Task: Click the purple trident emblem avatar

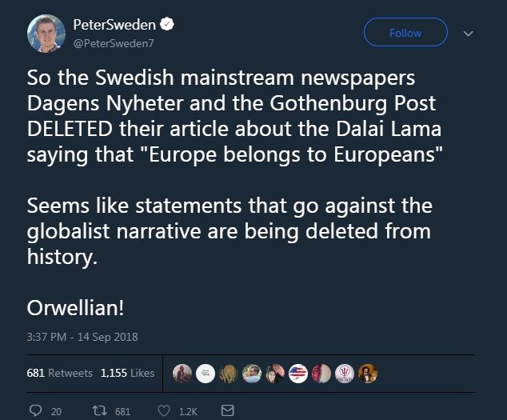Action: click(x=345, y=374)
